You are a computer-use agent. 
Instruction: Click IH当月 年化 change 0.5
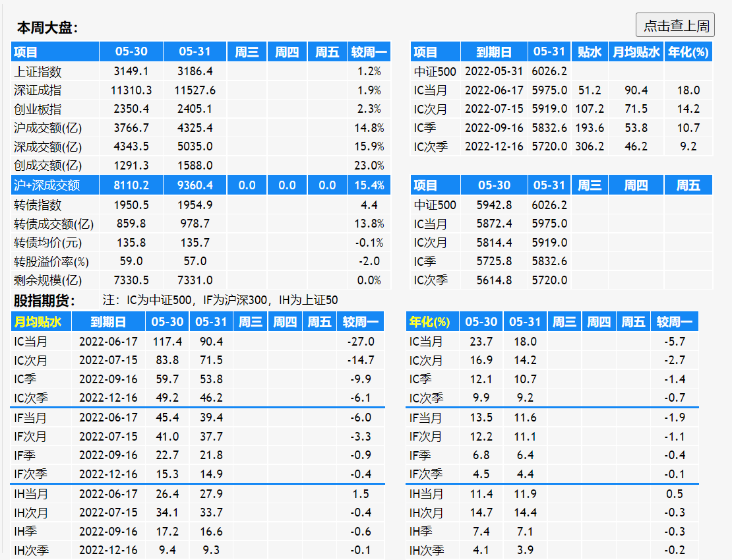click(x=675, y=493)
